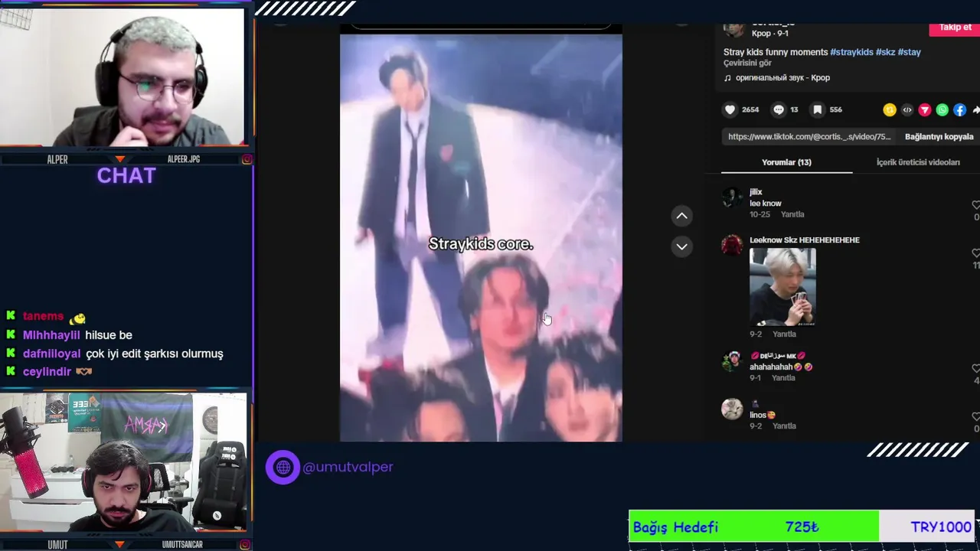
Task: Reply to the 'ahahahahah' comment
Action: pyautogui.click(x=783, y=378)
